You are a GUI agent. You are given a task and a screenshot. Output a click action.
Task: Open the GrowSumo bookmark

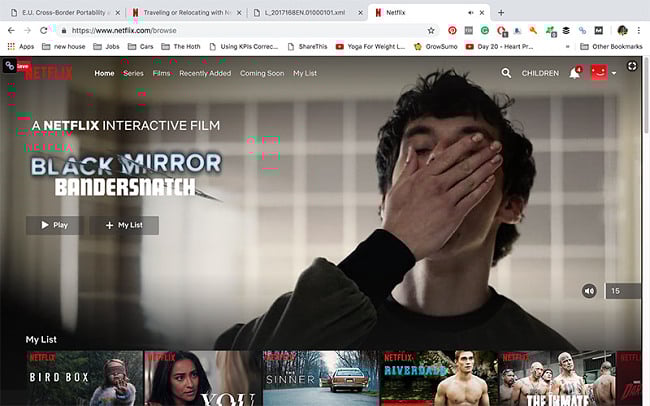coord(435,46)
